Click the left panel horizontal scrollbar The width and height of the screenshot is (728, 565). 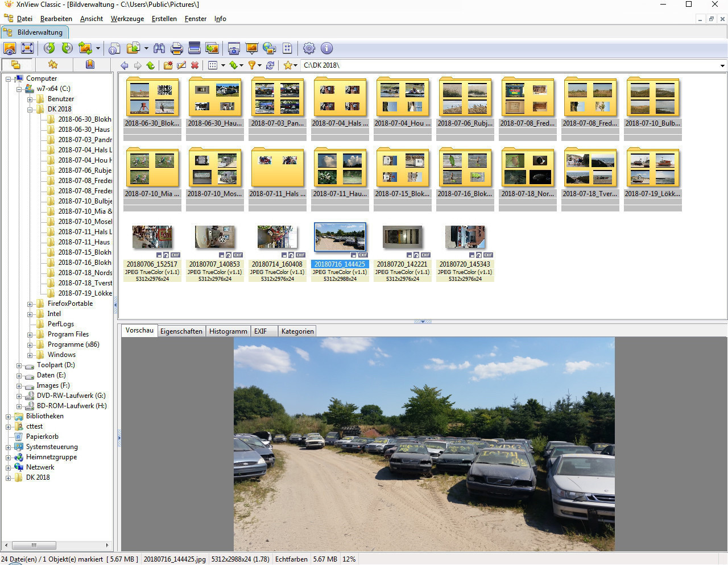[34, 545]
